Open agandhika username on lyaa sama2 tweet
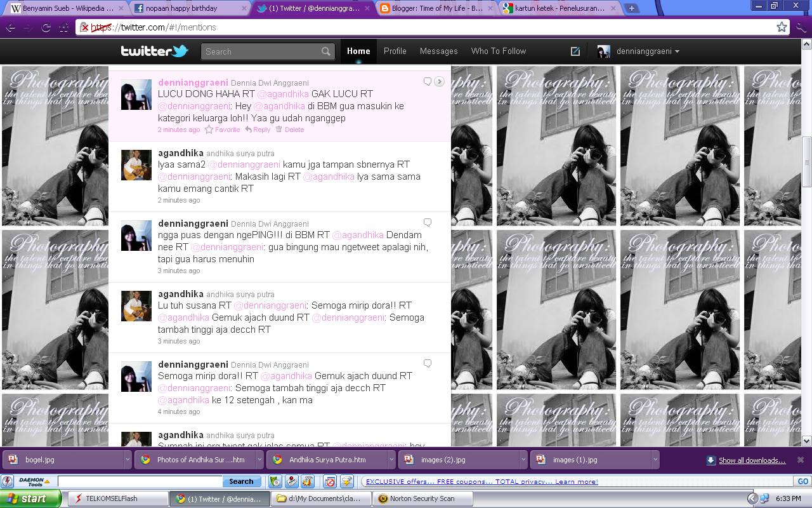This screenshot has width=812, height=508. coord(181,153)
